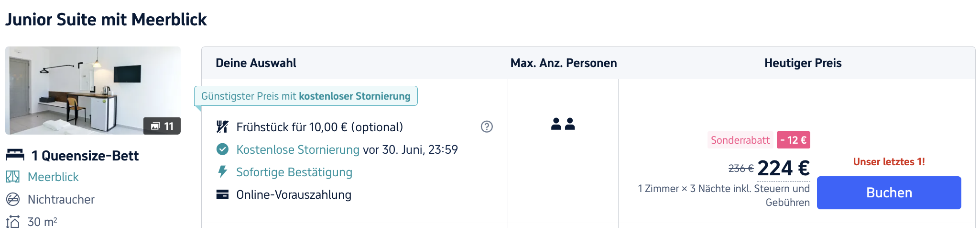Viewport: 980px width, 228px height.
Task: Click the lightning bolt instant confirmation icon
Action: click(x=222, y=172)
